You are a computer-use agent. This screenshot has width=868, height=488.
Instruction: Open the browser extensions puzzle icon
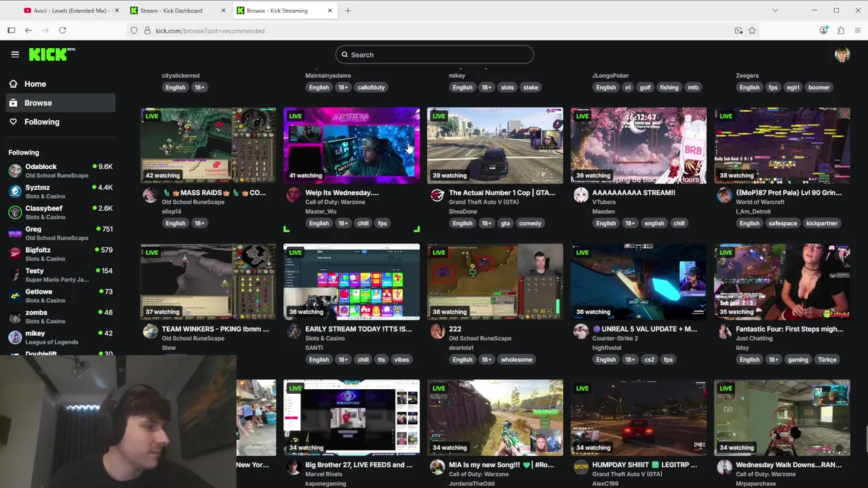pyautogui.click(x=841, y=30)
